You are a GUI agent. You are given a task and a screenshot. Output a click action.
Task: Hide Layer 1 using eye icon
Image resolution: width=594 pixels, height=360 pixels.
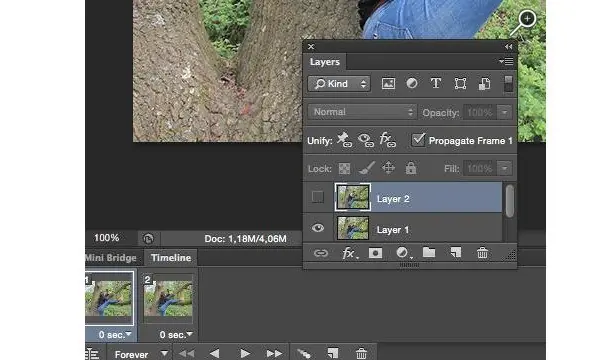[318, 228]
